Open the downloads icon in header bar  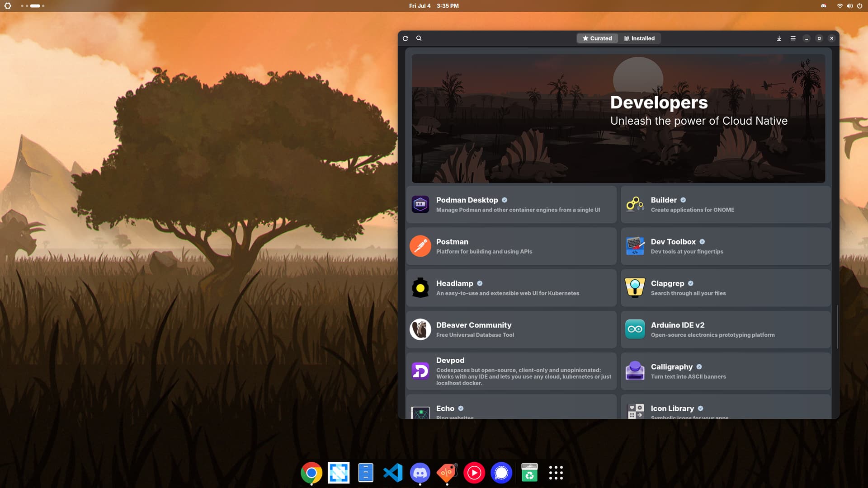(779, 38)
